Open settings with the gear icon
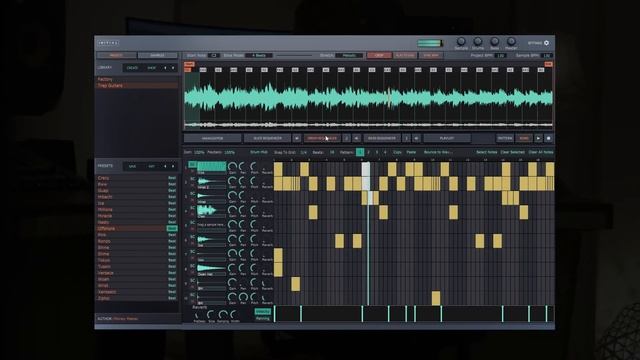This screenshot has width=640, height=360. 547,43
